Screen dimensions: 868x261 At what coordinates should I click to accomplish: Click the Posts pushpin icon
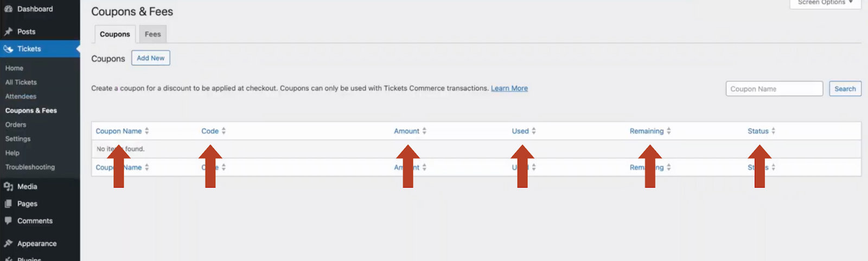(x=8, y=31)
